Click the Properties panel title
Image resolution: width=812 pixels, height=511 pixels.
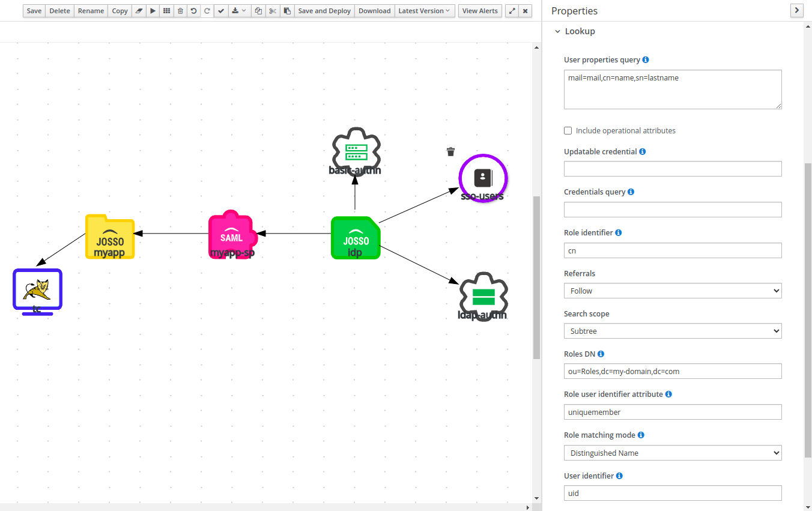574,11
